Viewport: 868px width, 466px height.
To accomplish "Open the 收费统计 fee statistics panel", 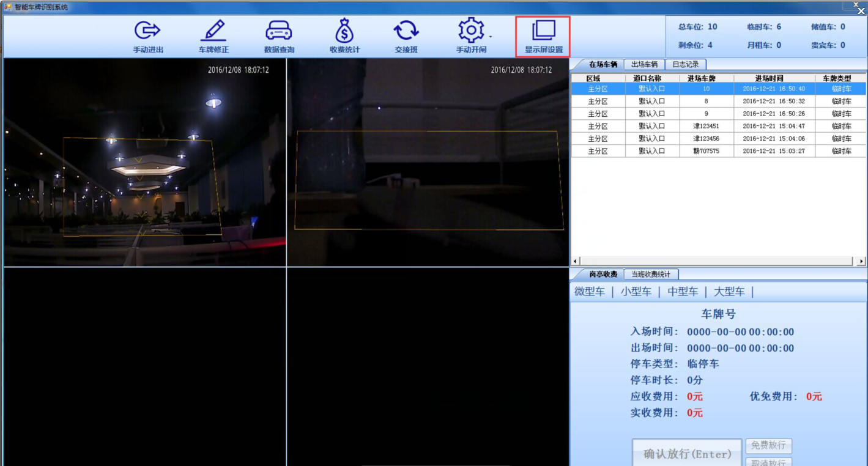I will point(346,35).
